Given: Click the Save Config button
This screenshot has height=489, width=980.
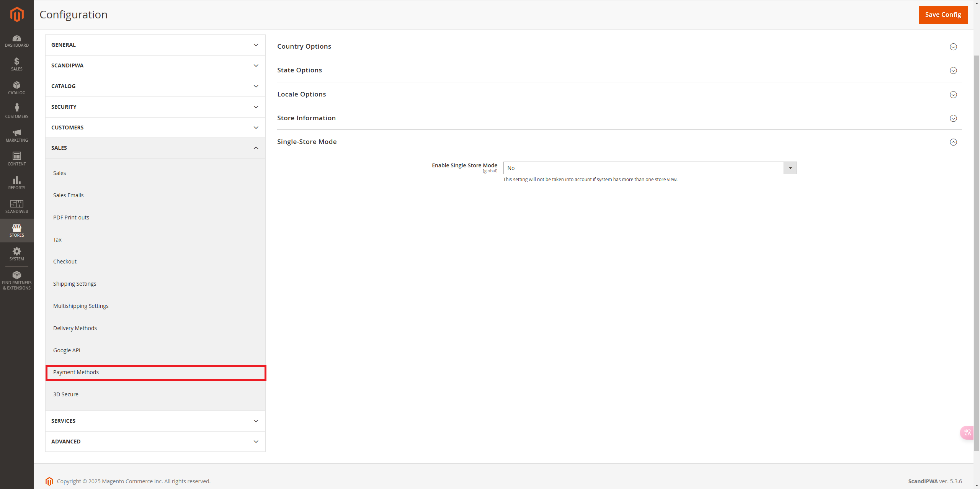Looking at the screenshot, I should coord(942,15).
